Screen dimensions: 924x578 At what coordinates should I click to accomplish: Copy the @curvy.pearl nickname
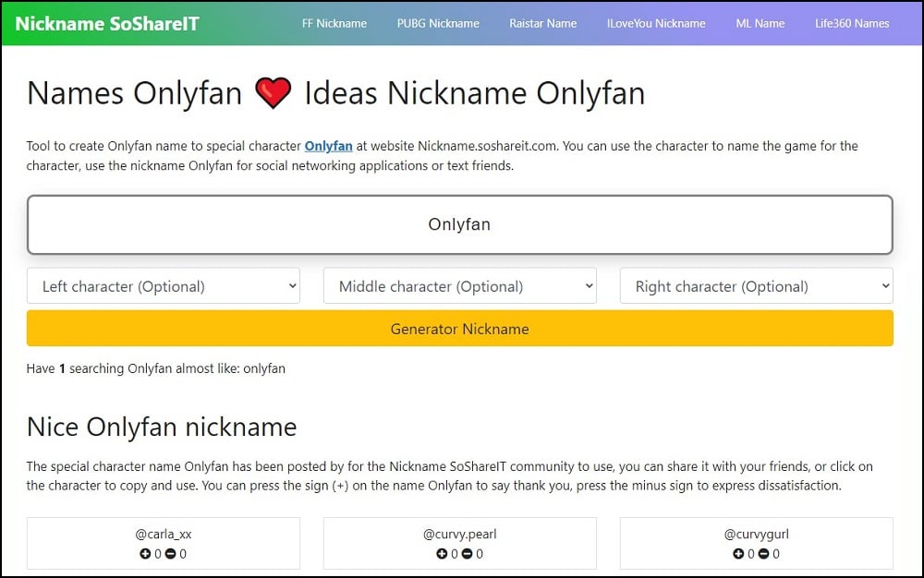(459, 535)
